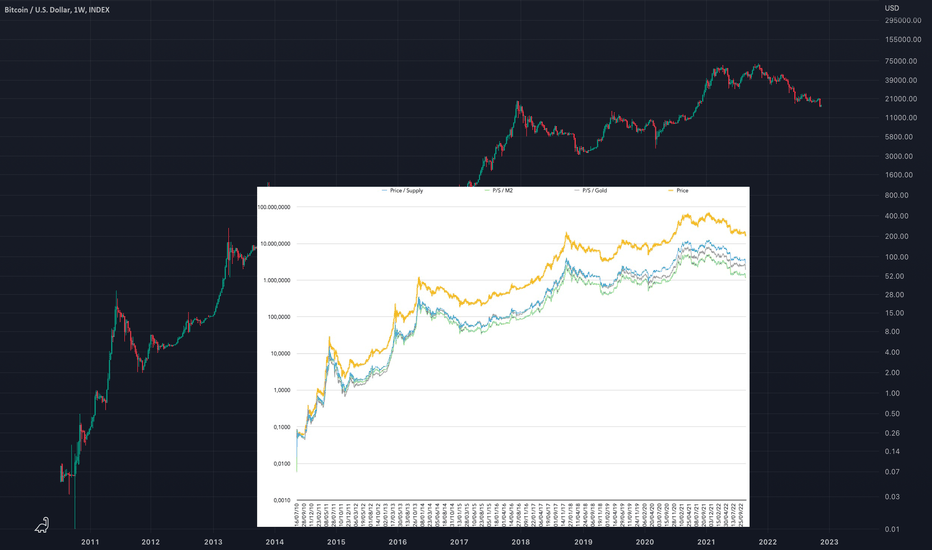Click the 2013 year label on time axis
Image resolution: width=932 pixels, height=550 pixels.
tap(213, 542)
